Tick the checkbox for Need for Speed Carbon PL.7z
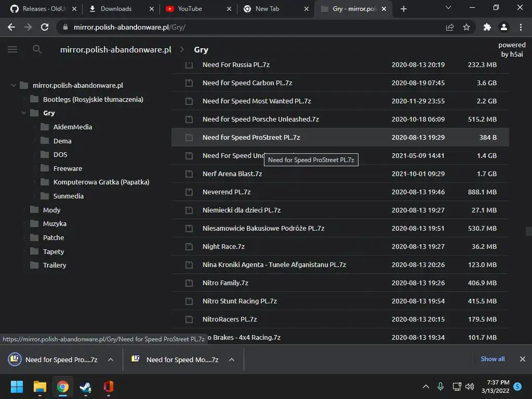This screenshot has height=399, width=532. coord(189,83)
